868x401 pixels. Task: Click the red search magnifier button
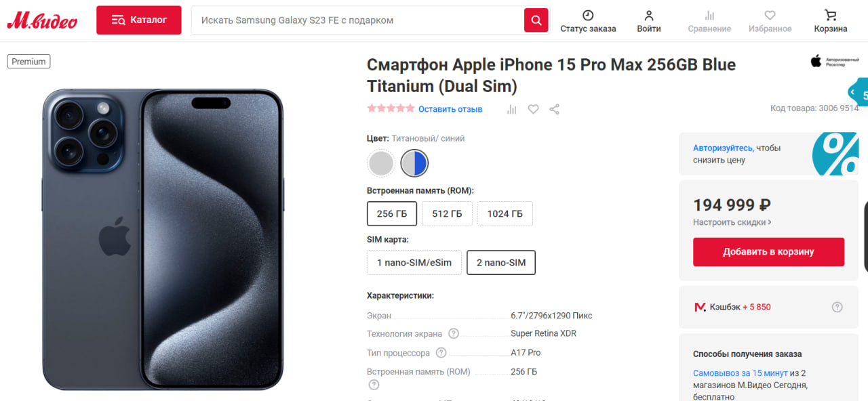[x=536, y=20]
